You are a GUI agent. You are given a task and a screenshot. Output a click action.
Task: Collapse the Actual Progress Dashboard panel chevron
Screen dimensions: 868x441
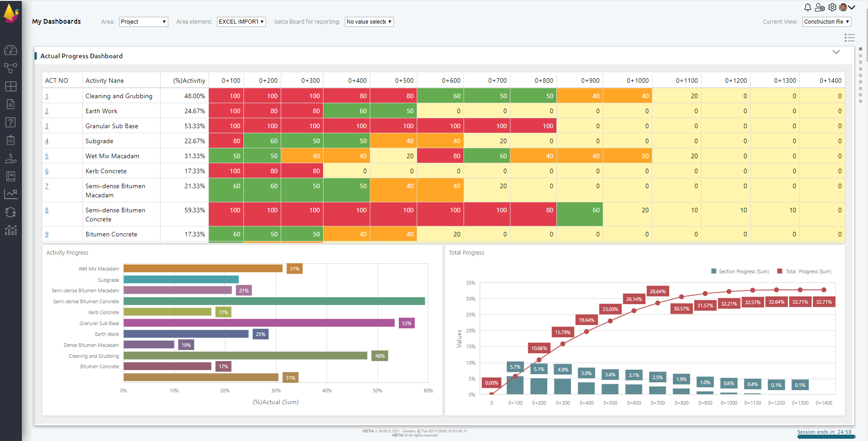(x=836, y=52)
